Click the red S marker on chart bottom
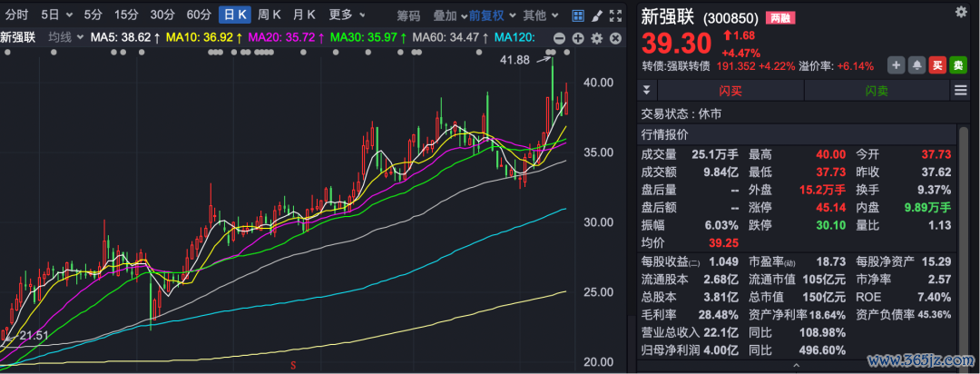The width and height of the screenshot is (980, 374). 292,365
